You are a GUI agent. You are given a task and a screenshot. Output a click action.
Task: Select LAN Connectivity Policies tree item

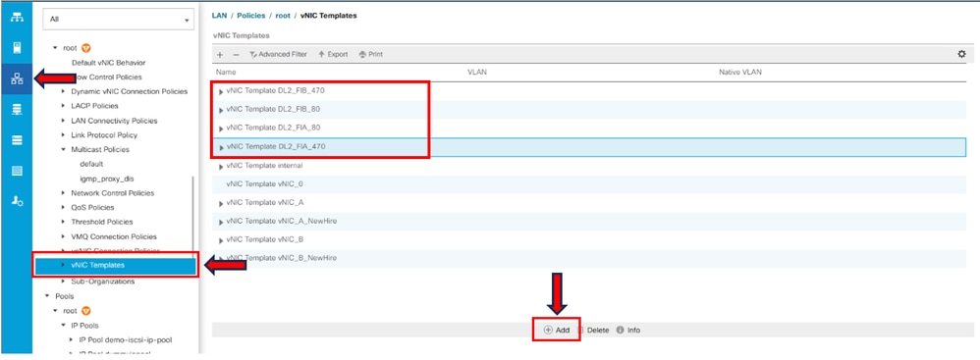114,121
